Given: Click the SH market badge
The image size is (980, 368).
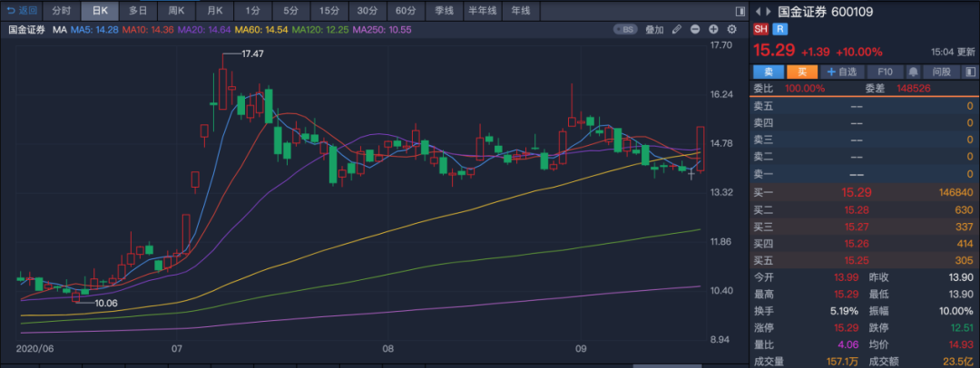Looking at the screenshot, I should tap(760, 29).
